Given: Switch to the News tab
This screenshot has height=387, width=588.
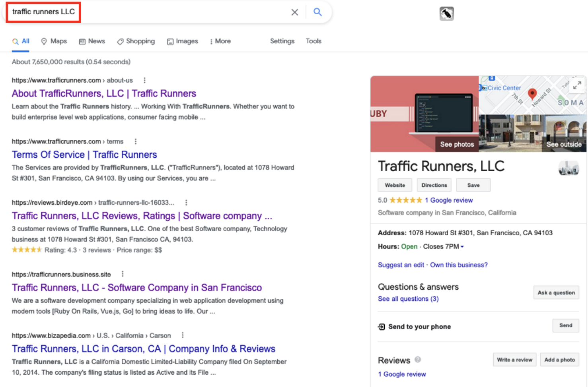Looking at the screenshot, I should [x=92, y=41].
